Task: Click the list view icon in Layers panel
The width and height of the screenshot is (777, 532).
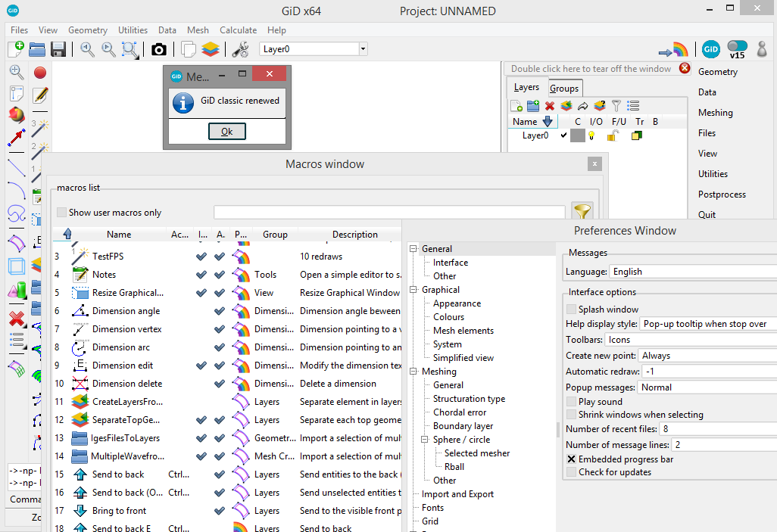Action: (x=633, y=105)
